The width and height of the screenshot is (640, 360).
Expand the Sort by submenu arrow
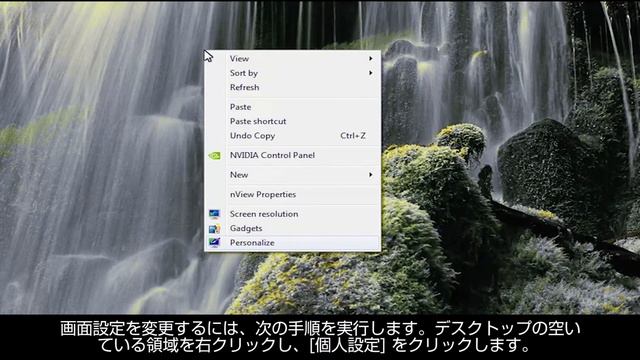pyautogui.click(x=371, y=73)
